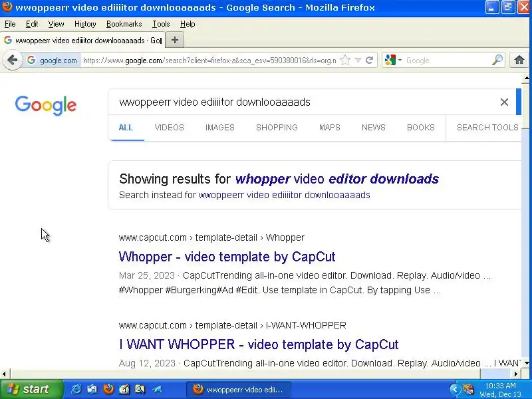Click the corrected 'whopper video editor downloads' link

[337, 179]
